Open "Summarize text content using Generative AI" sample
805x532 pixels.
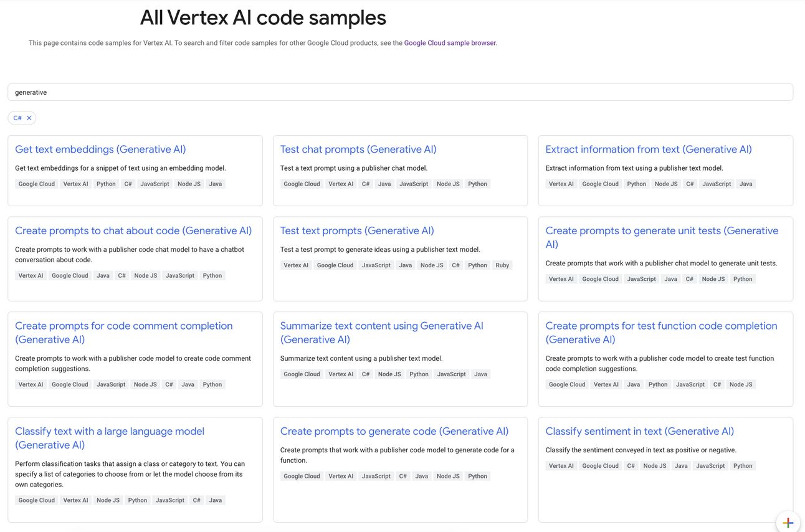[381, 333]
